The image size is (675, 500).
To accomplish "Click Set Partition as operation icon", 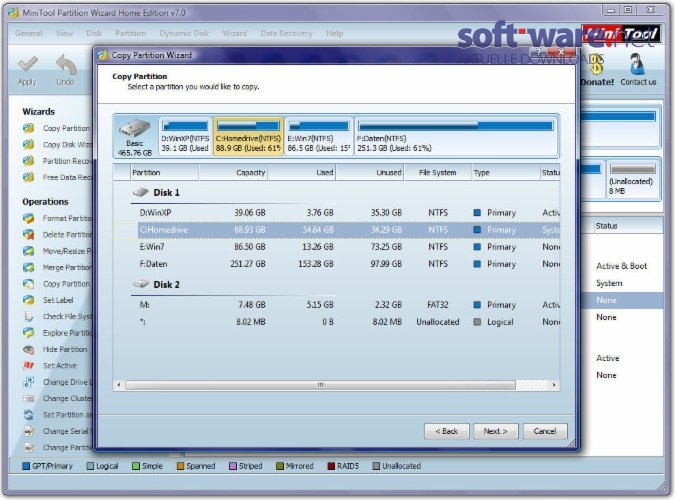I will tap(28, 415).
